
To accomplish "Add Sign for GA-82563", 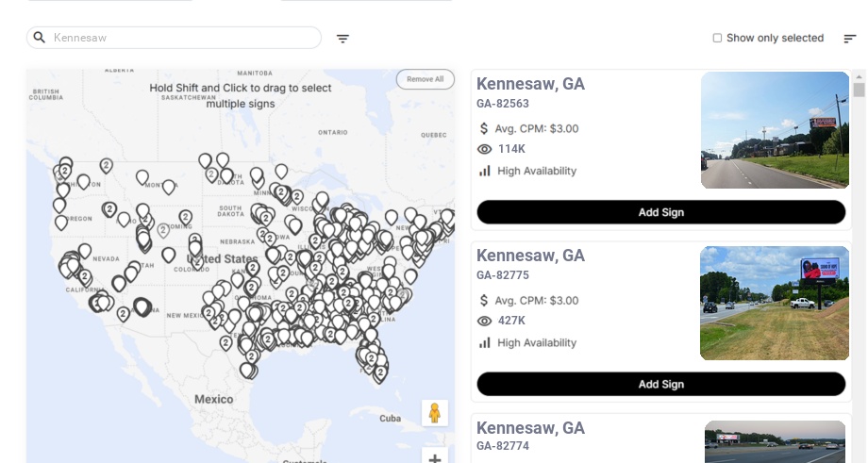I will [x=660, y=212].
